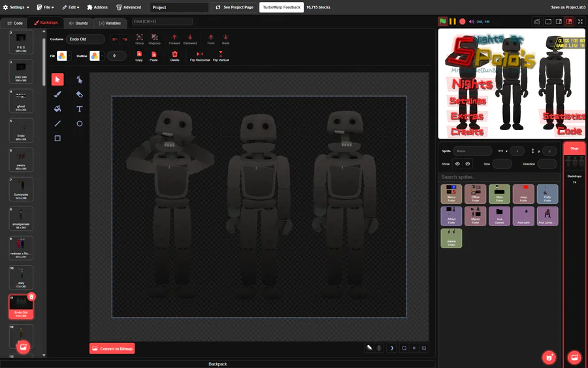Delete the Endo Old costume thumbnail
588x368 pixels.
click(31, 297)
